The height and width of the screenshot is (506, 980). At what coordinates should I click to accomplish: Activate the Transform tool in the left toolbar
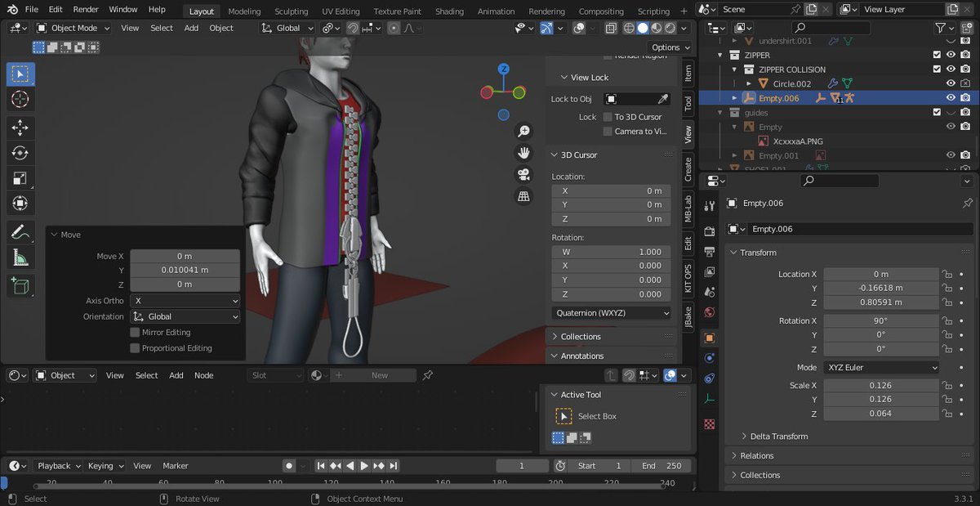click(20, 204)
